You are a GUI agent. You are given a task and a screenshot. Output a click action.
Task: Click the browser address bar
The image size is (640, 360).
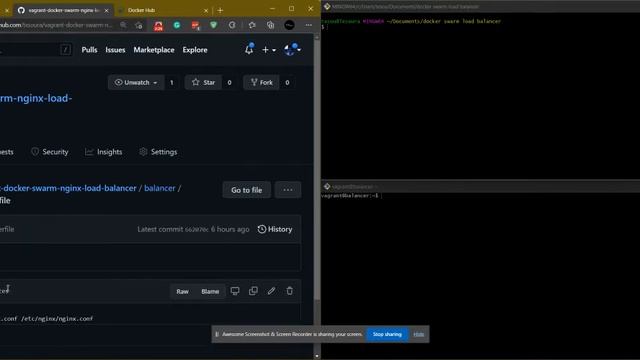point(57,25)
